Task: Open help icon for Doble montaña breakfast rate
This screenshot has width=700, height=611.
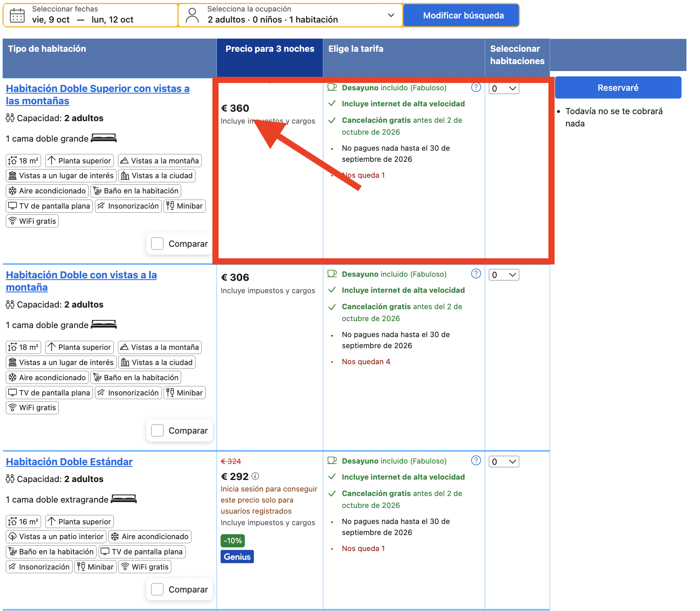Action: point(476,274)
